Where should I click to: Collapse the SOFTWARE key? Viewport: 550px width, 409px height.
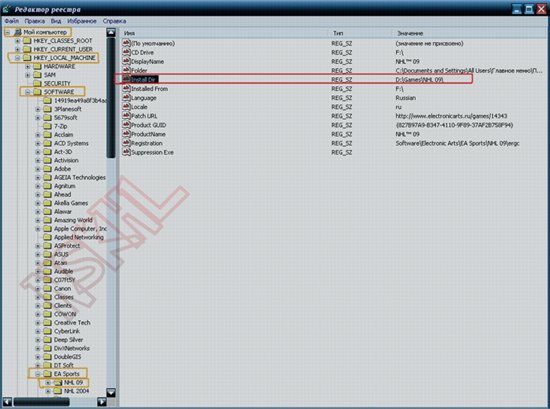tap(28, 92)
